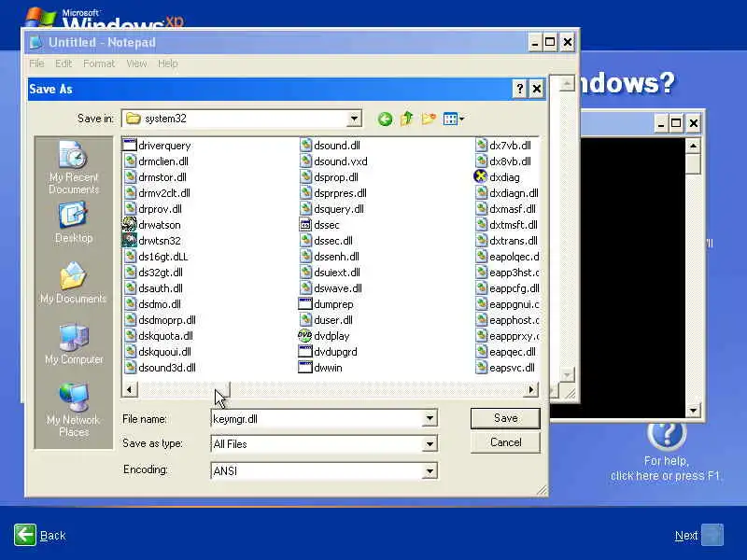The height and width of the screenshot is (560, 747).
Task: Select the dsound.vxd file icon
Action: pyautogui.click(x=305, y=161)
